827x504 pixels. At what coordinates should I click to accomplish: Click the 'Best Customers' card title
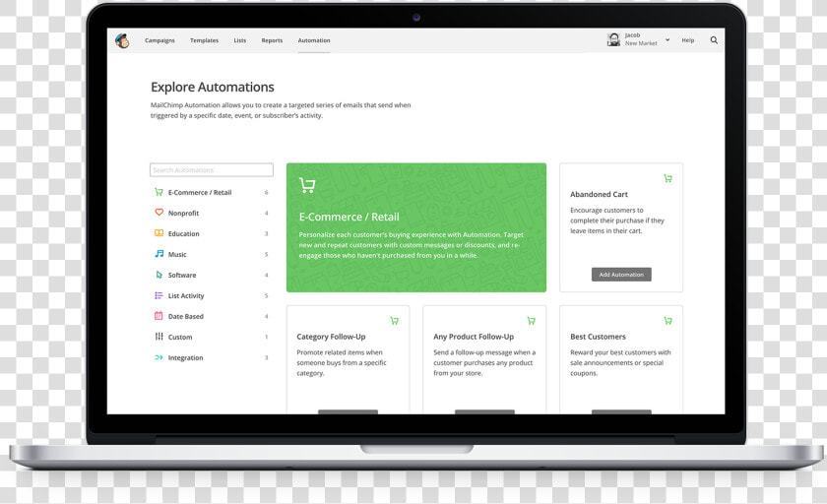[599, 337]
